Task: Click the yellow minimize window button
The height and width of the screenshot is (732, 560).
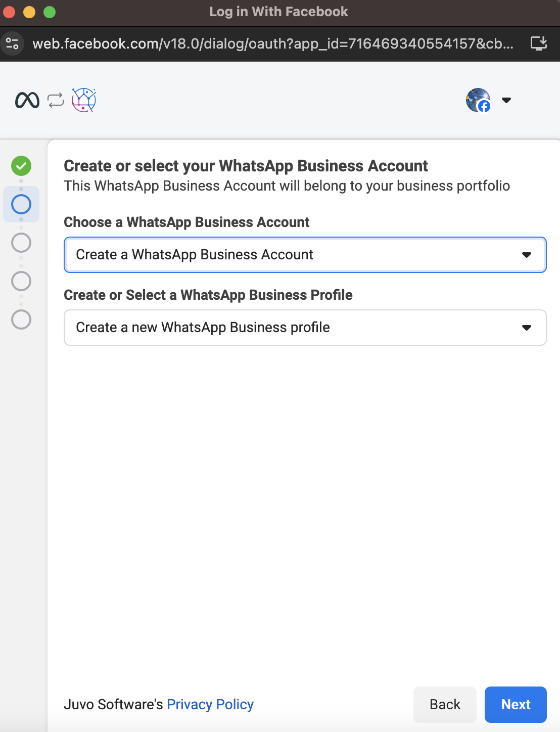Action: point(29,12)
